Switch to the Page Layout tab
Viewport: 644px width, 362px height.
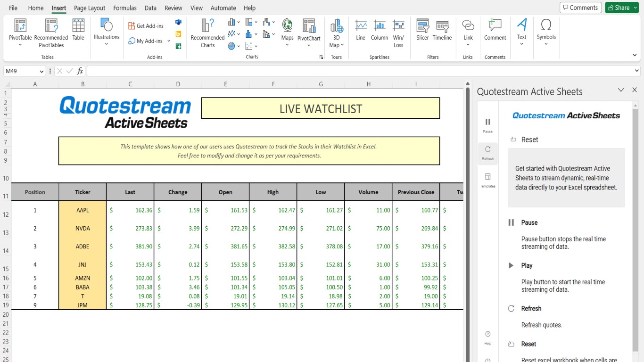click(x=90, y=8)
